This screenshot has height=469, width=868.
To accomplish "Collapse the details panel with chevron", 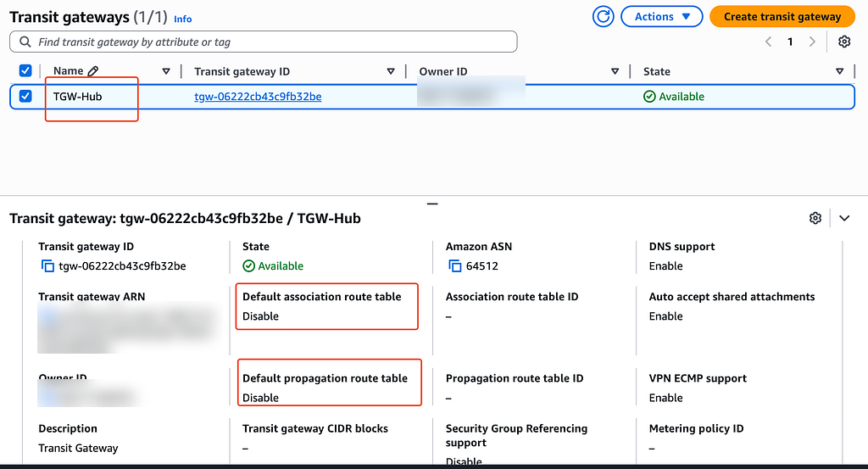I will tap(844, 218).
